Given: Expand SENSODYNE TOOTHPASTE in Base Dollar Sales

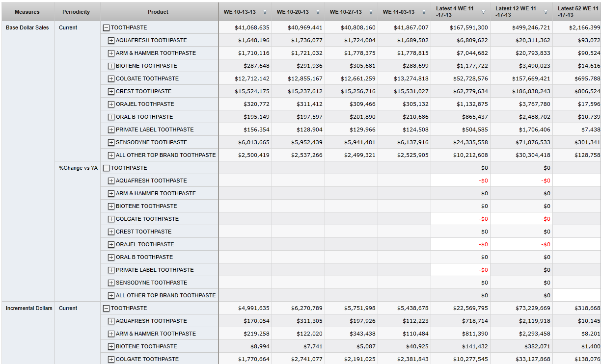Looking at the screenshot, I should pyautogui.click(x=111, y=143).
